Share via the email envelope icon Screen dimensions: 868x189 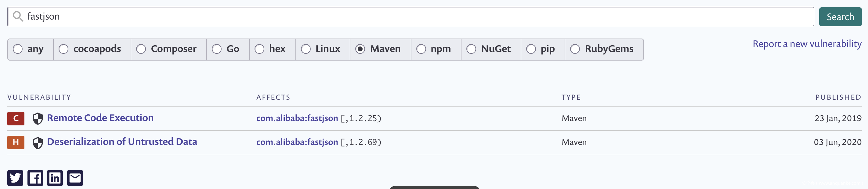click(x=75, y=178)
